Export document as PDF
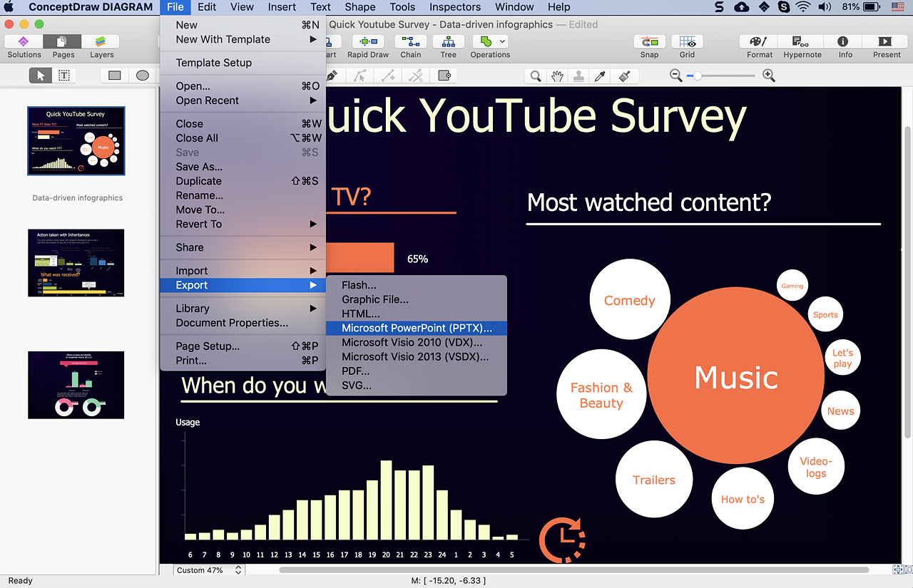The image size is (913, 588). tap(416, 371)
